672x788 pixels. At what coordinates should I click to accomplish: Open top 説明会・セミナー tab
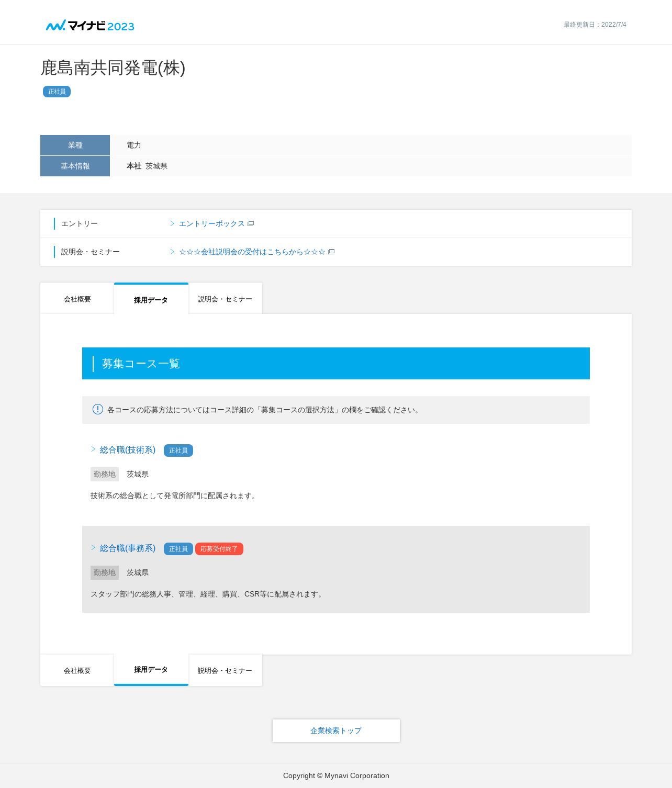(225, 299)
